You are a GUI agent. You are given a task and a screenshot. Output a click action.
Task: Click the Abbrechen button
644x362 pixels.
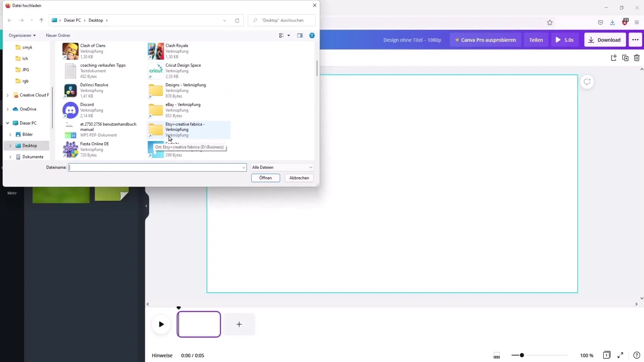(x=299, y=178)
